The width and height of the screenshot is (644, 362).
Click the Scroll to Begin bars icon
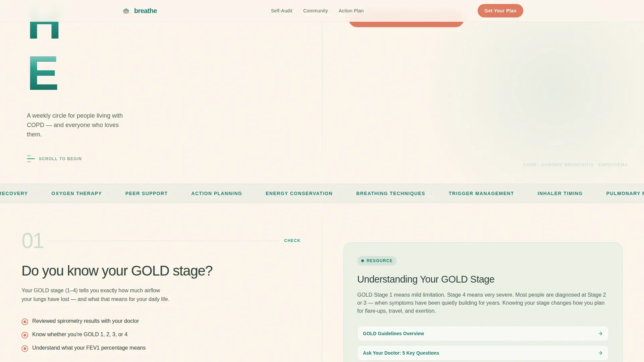tap(31, 159)
